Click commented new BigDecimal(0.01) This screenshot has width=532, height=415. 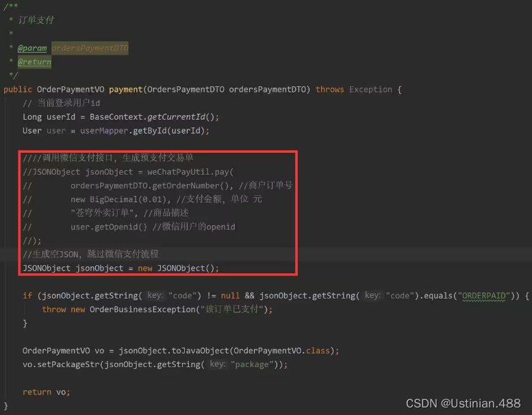(118, 199)
